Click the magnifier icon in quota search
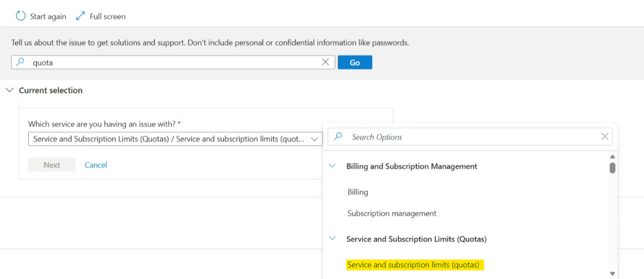644x279 pixels. point(20,62)
